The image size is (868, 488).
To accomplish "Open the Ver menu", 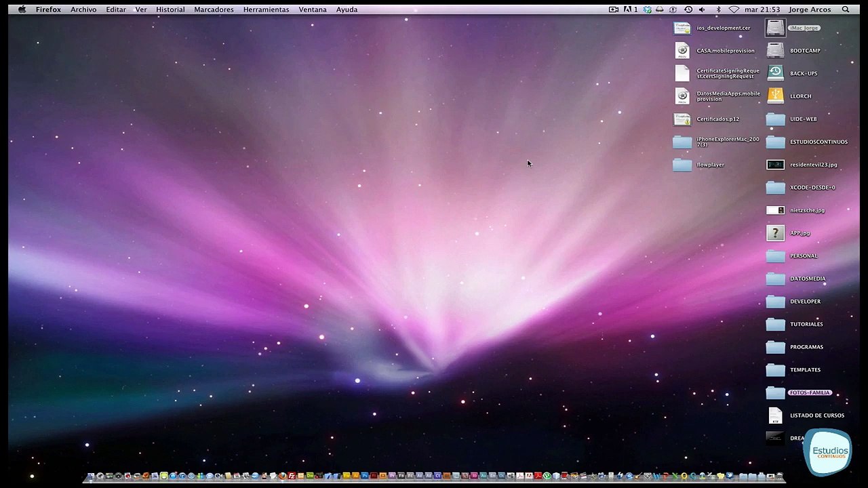I will [141, 9].
